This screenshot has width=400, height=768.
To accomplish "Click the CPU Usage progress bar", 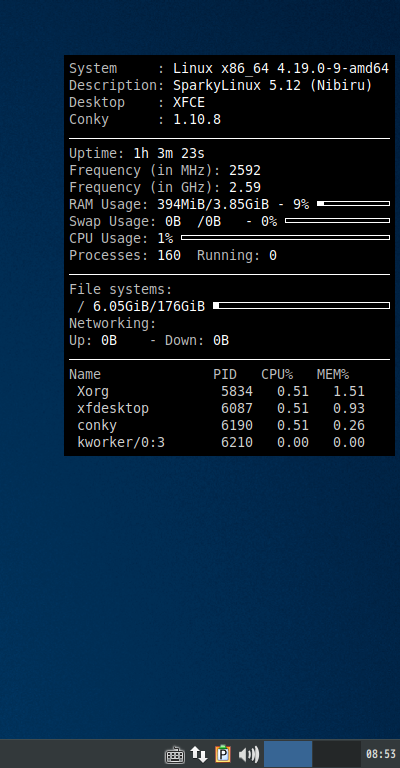I will coord(285,238).
